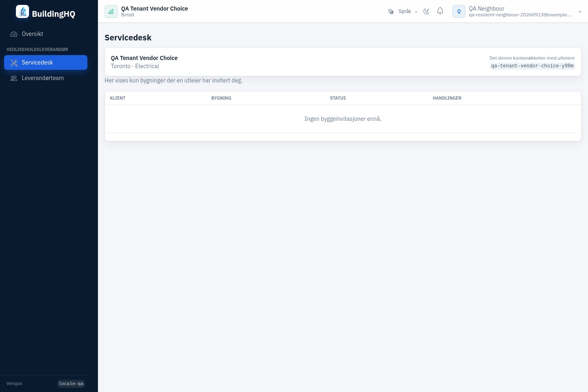Click the language translate icon
The width and height of the screenshot is (588, 392).
(391, 11)
